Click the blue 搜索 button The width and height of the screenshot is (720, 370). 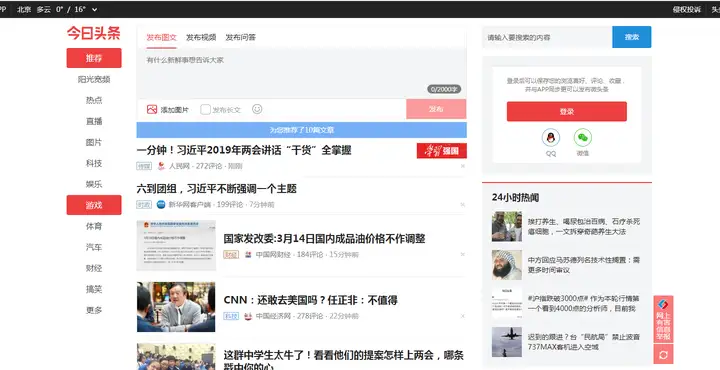click(631, 37)
